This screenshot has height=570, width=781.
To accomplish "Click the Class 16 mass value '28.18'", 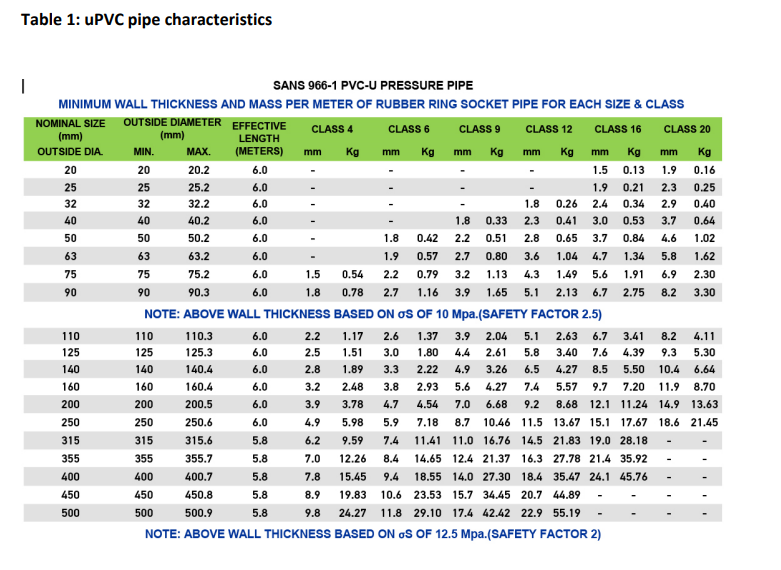I will 634,440.
